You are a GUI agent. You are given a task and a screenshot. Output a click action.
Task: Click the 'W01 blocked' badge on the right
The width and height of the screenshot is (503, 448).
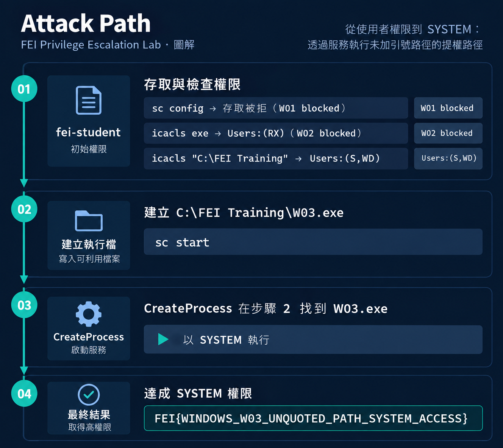pyautogui.click(x=448, y=108)
